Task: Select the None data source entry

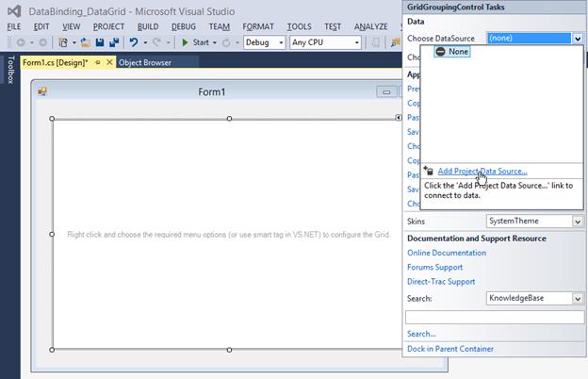Action: 452,52
